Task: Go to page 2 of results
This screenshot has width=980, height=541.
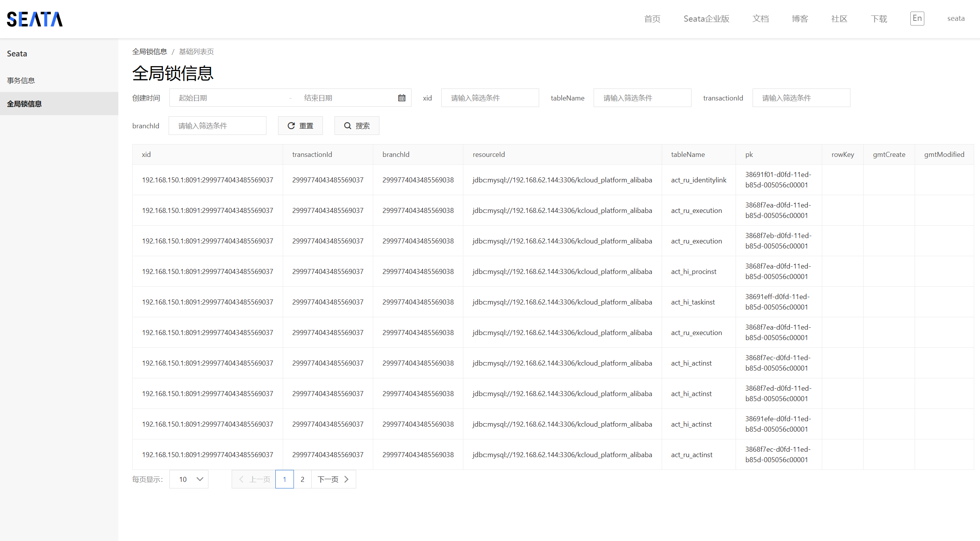Action: click(302, 479)
